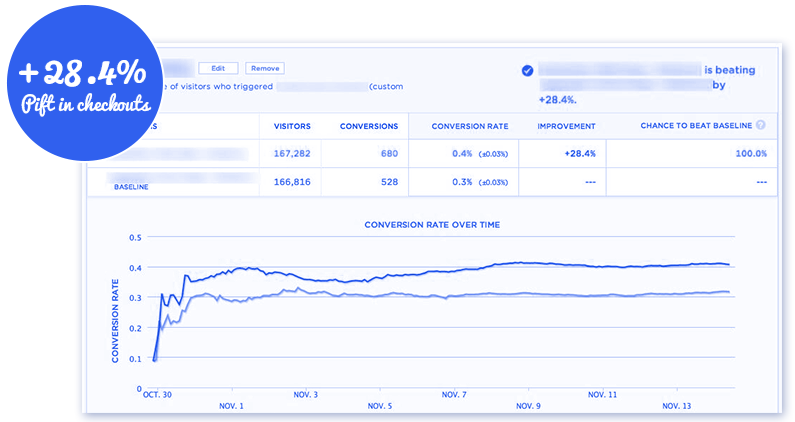Click the Conversion Rate Over Time chart title

(431, 225)
